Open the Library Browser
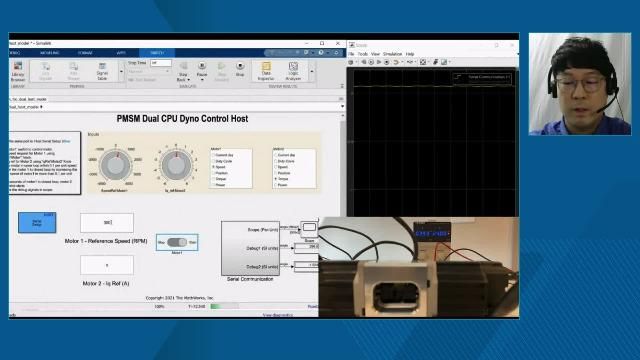The height and width of the screenshot is (360, 640). pos(18,71)
